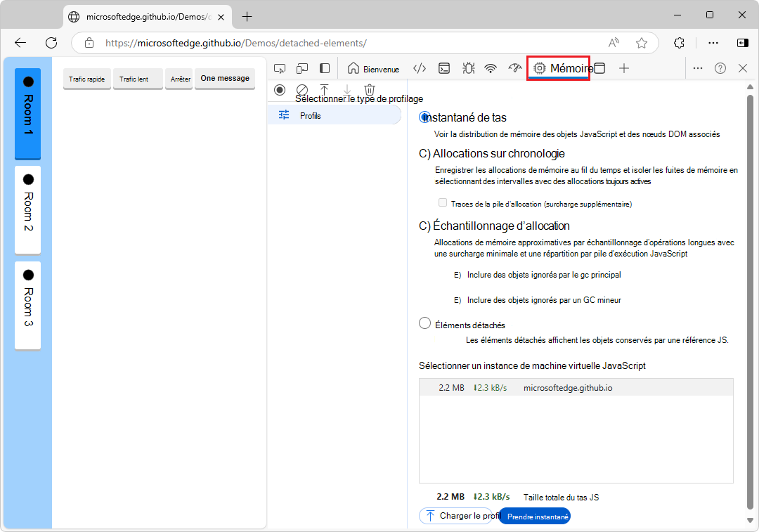Select Profils in the sidebar

[335, 115]
